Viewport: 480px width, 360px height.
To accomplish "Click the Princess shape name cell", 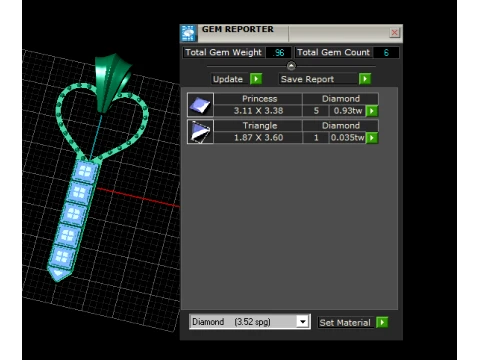I will 258,99.
